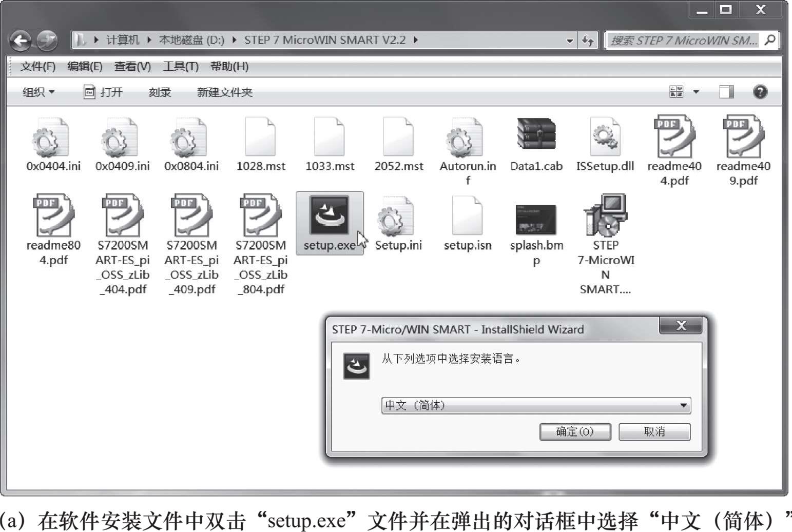Click the 确定(O) button
The image size is (792, 532).
tap(575, 431)
